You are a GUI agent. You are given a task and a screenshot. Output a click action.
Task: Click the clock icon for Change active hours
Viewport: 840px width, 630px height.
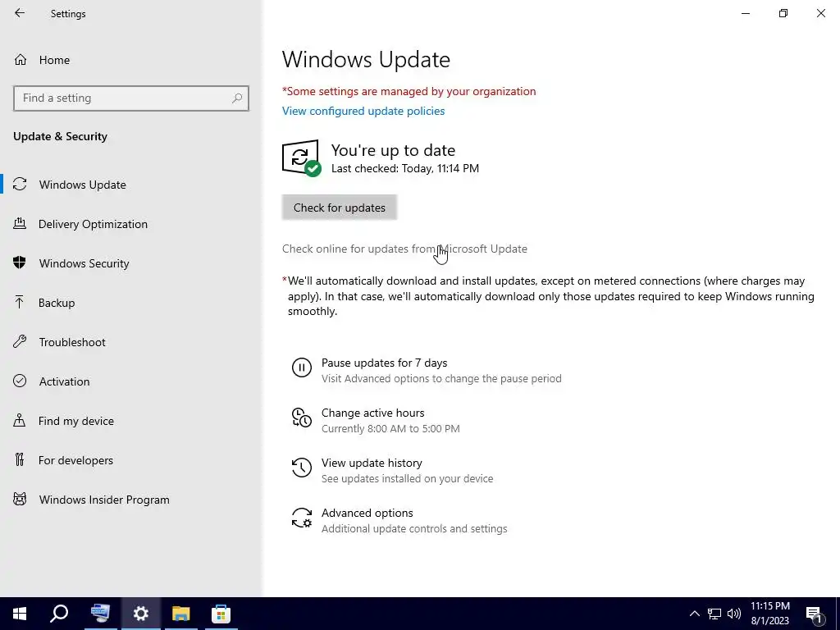pos(302,418)
